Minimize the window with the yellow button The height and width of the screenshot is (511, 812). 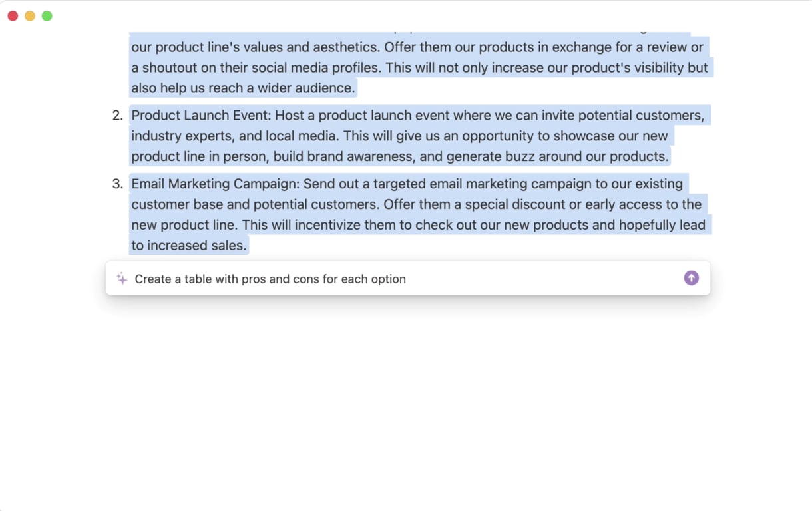[x=30, y=16]
